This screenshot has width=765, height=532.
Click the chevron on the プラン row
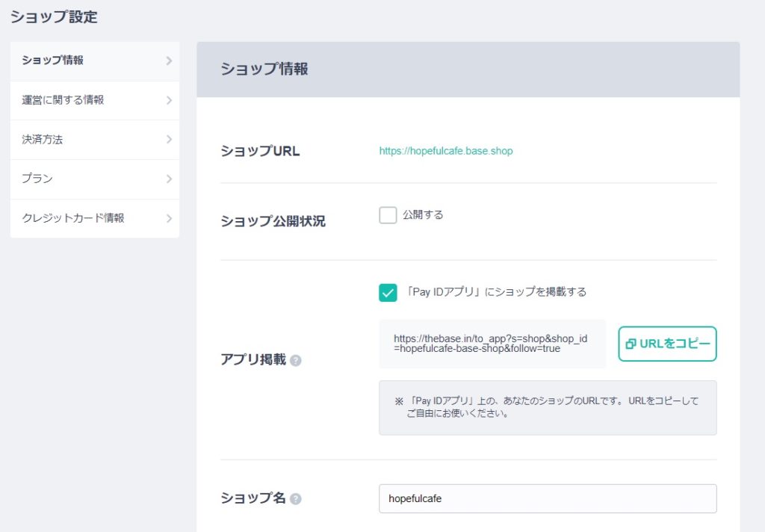point(169,179)
